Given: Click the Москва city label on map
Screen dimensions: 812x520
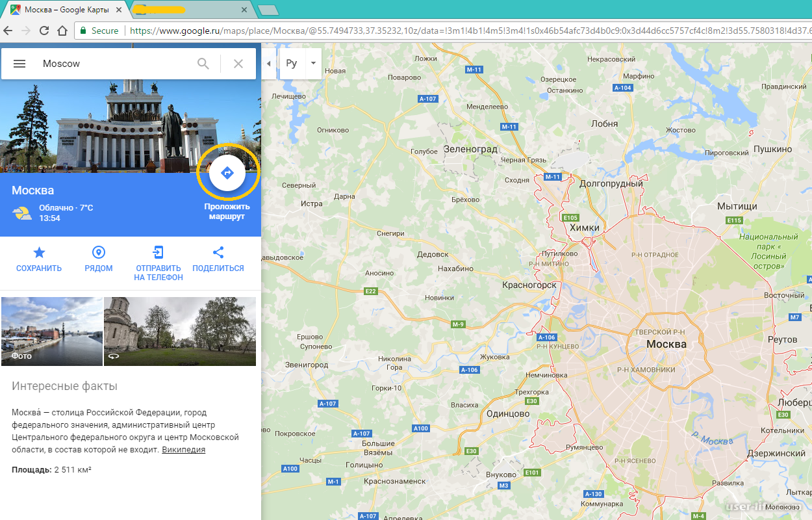Looking at the screenshot, I should click(666, 344).
